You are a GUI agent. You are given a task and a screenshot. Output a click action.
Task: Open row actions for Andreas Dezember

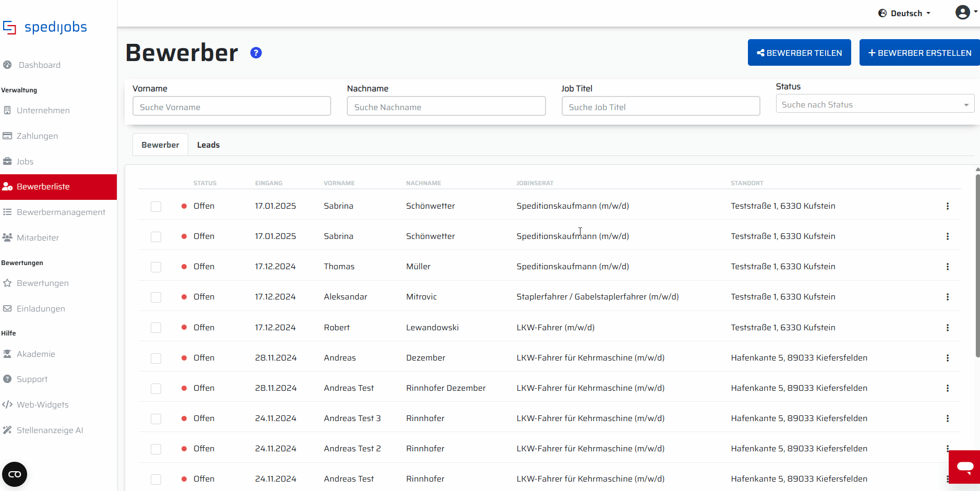pyautogui.click(x=948, y=358)
